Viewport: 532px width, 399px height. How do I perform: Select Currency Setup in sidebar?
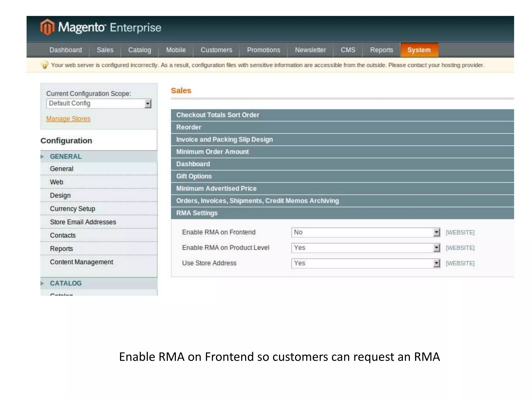99,209
